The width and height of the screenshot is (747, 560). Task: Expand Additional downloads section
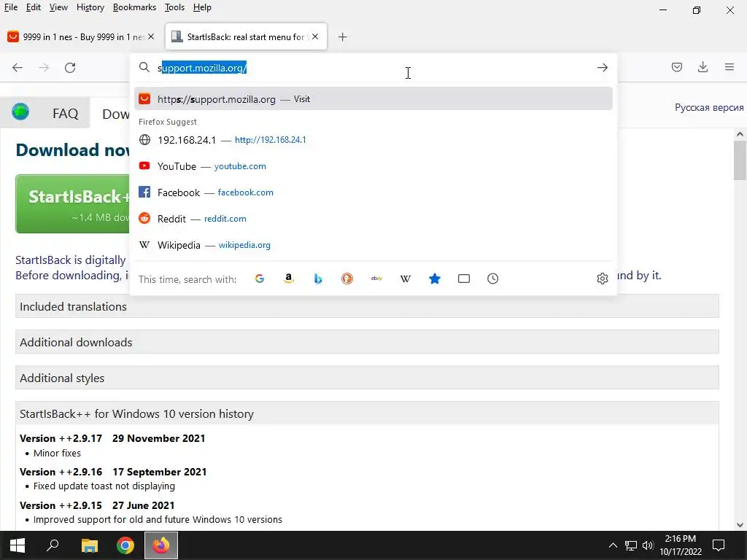367,342
